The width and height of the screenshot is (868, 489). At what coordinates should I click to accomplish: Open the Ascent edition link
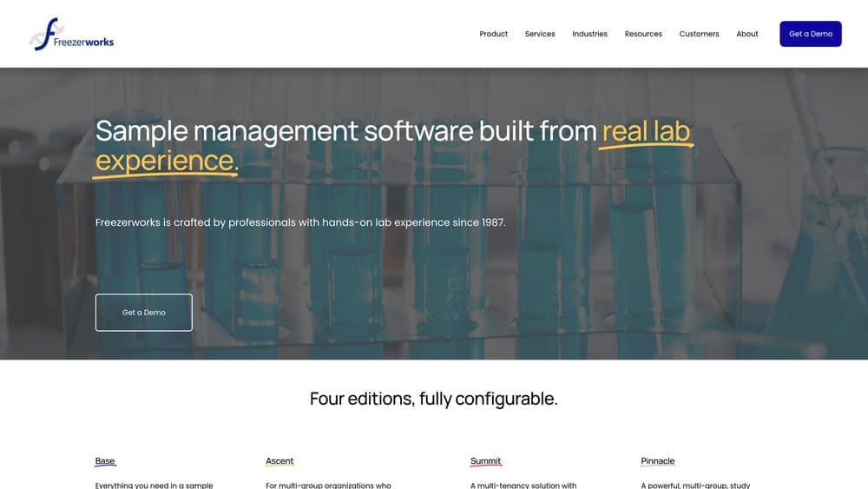(x=279, y=460)
